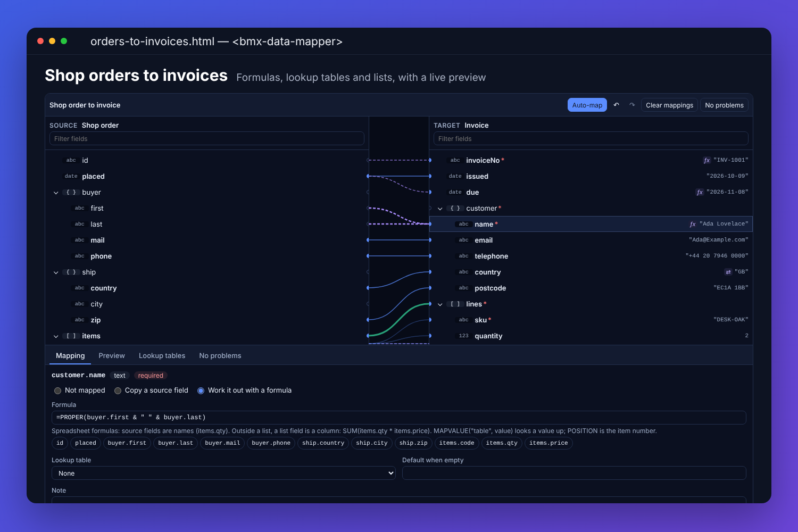Insert the placed field chip
798x532 pixels.
[86, 443]
